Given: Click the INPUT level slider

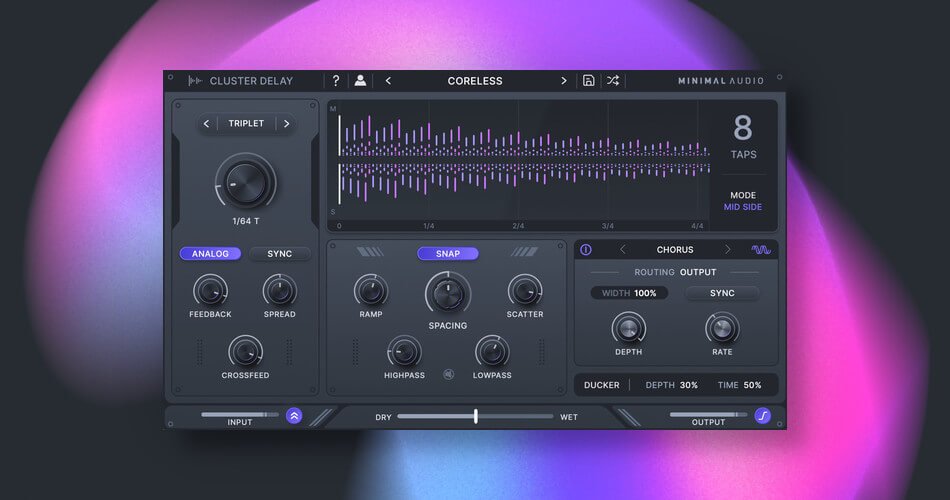Looking at the screenshot, I should tap(240, 415).
